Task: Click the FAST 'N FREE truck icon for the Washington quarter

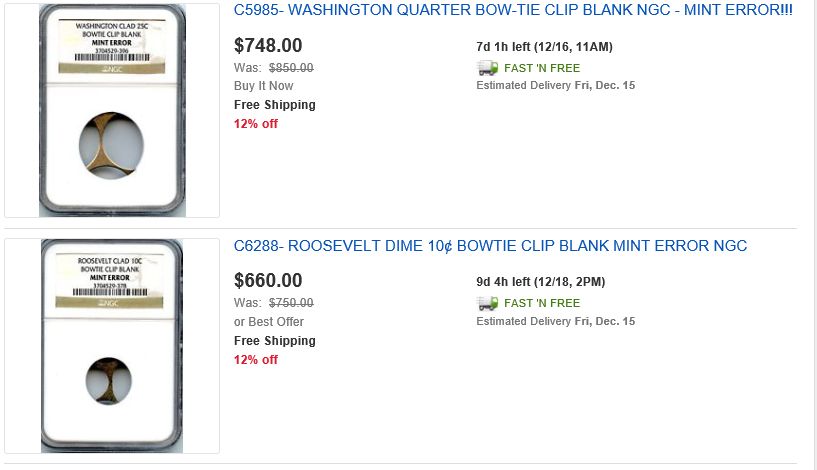Action: [487, 68]
